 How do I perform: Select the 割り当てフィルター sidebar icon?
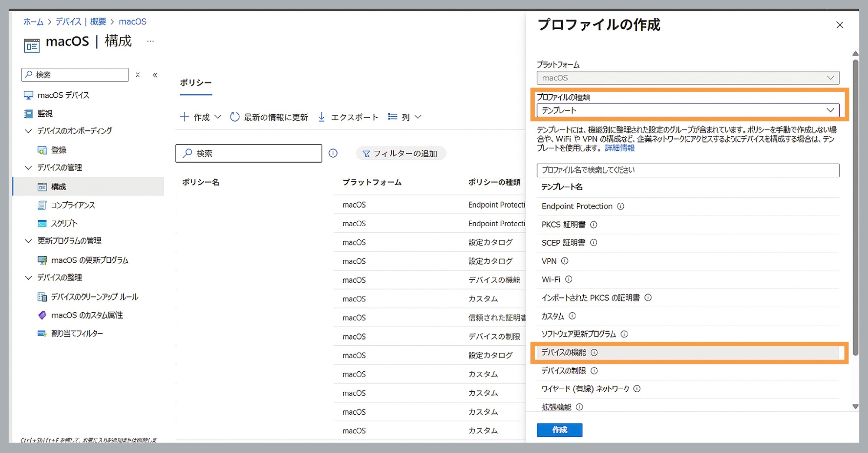[x=42, y=333]
